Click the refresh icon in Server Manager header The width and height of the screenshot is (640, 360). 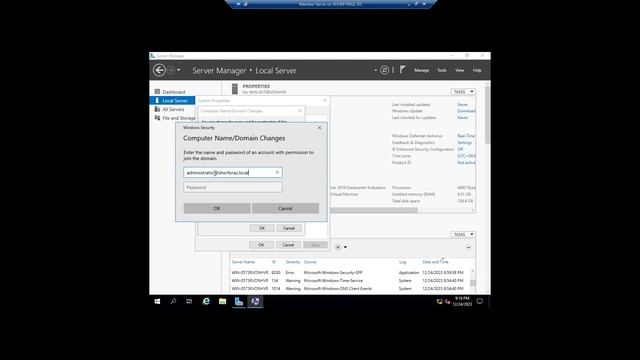click(384, 70)
